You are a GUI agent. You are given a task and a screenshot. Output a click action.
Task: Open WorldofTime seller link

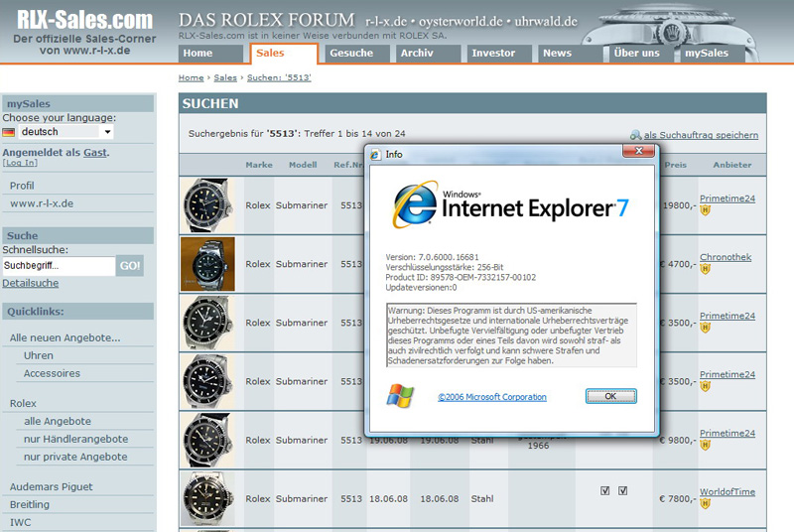728,492
